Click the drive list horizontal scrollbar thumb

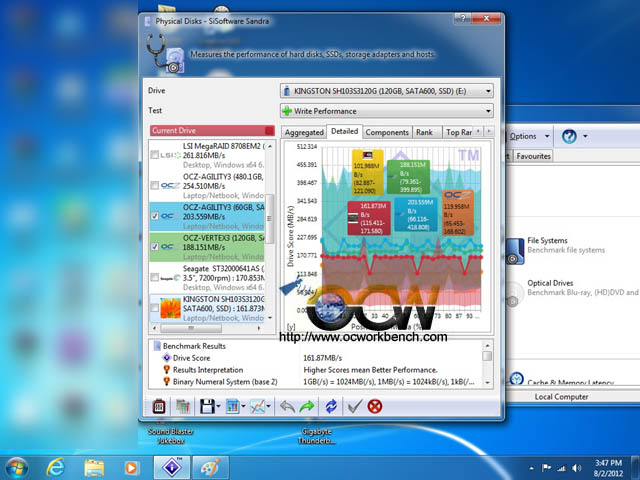(x=191, y=328)
